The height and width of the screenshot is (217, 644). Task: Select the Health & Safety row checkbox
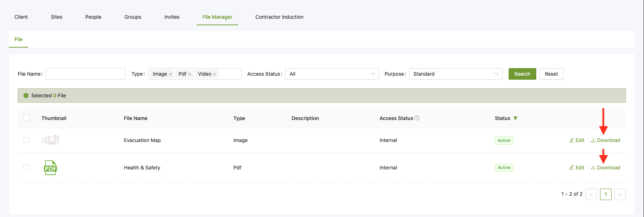tap(26, 167)
